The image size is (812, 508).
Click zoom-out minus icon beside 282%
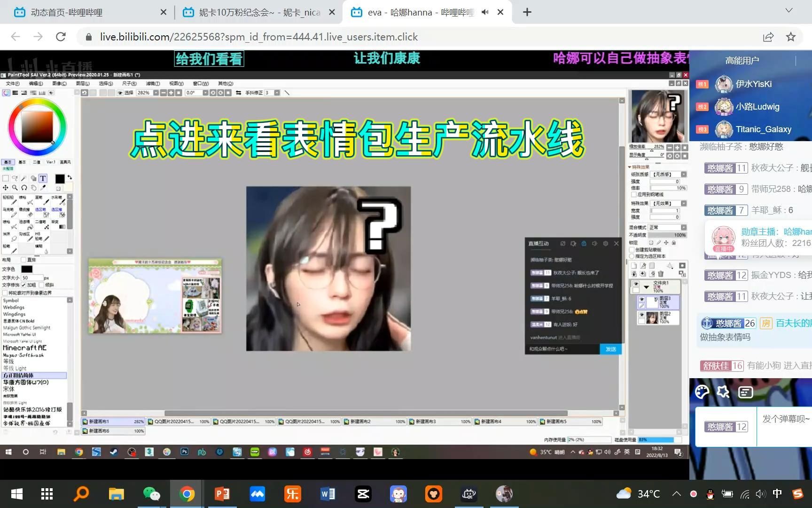pyautogui.click(x=164, y=93)
